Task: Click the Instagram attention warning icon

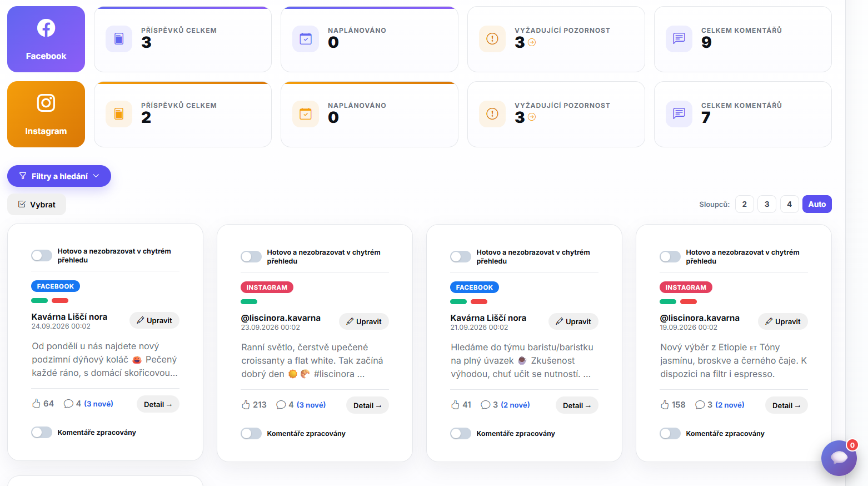Action: point(492,114)
